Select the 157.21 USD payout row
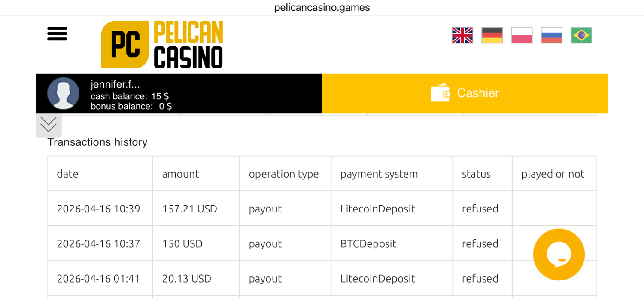644x298 pixels. (189, 209)
